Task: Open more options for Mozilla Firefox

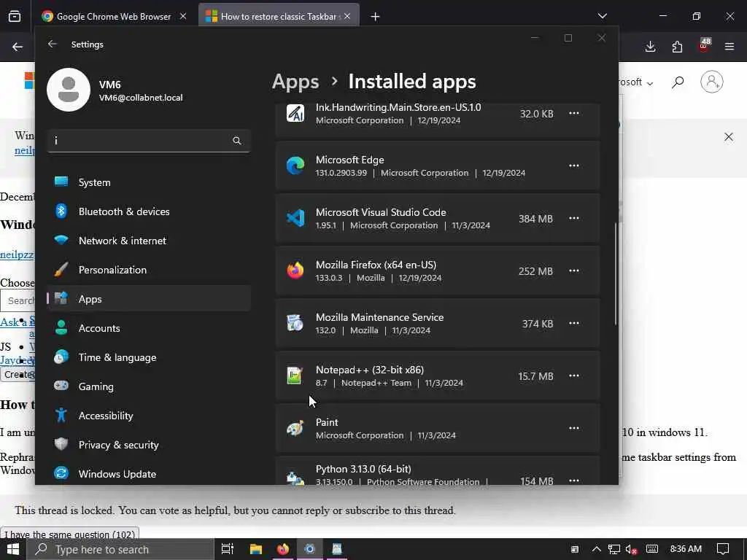Action: [x=574, y=271]
